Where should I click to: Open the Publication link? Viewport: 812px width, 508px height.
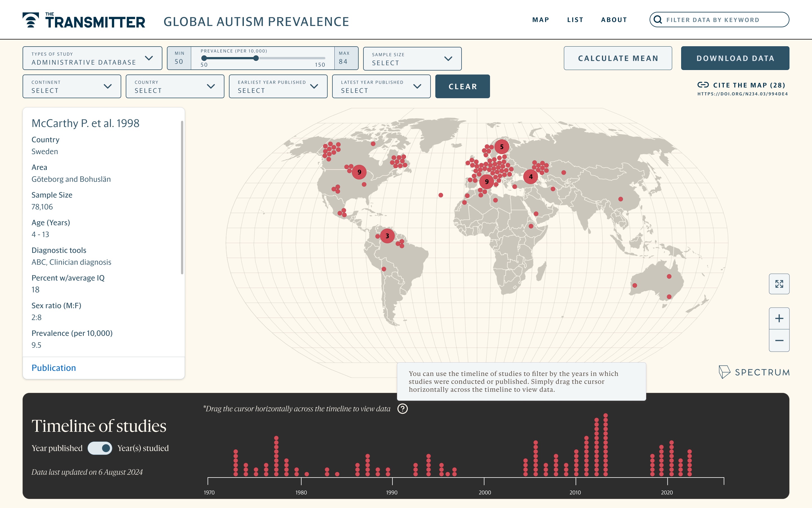pos(54,367)
